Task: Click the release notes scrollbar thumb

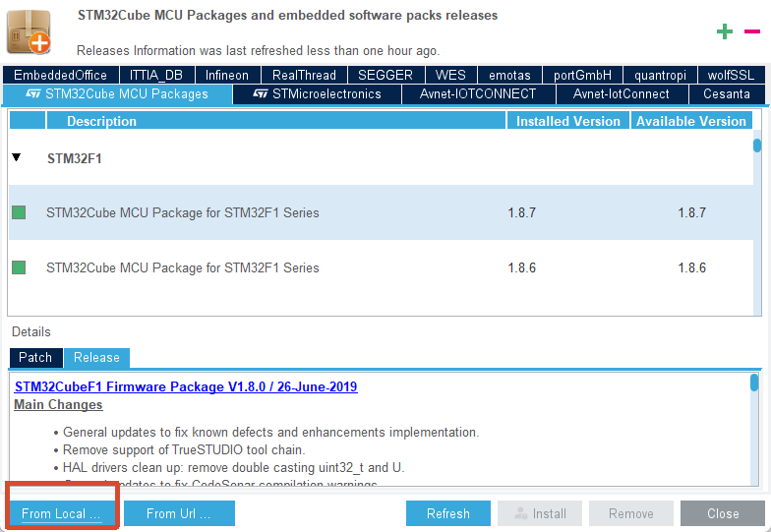Action: click(x=753, y=383)
